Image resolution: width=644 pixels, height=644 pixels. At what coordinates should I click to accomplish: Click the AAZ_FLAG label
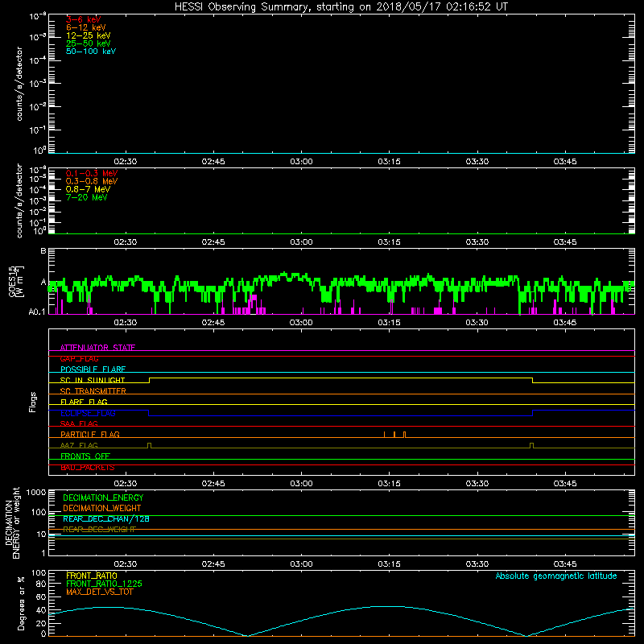(x=79, y=445)
